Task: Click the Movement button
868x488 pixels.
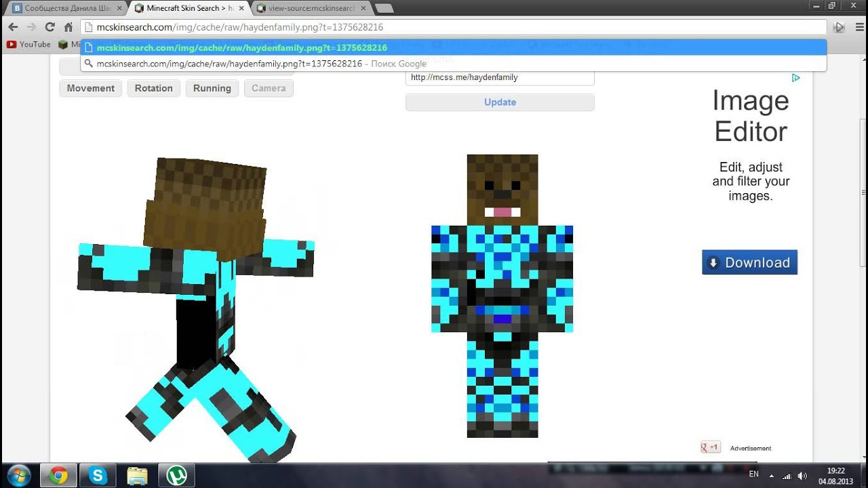Action: (x=91, y=88)
